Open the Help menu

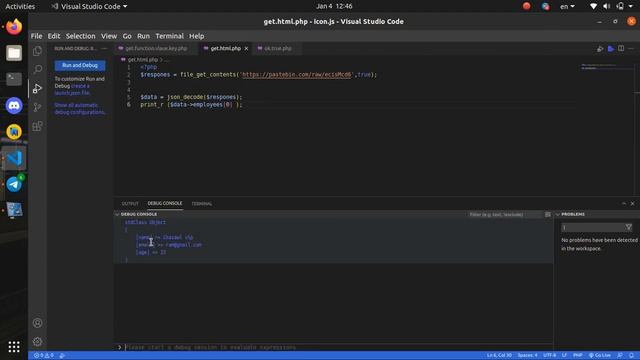coord(196,36)
